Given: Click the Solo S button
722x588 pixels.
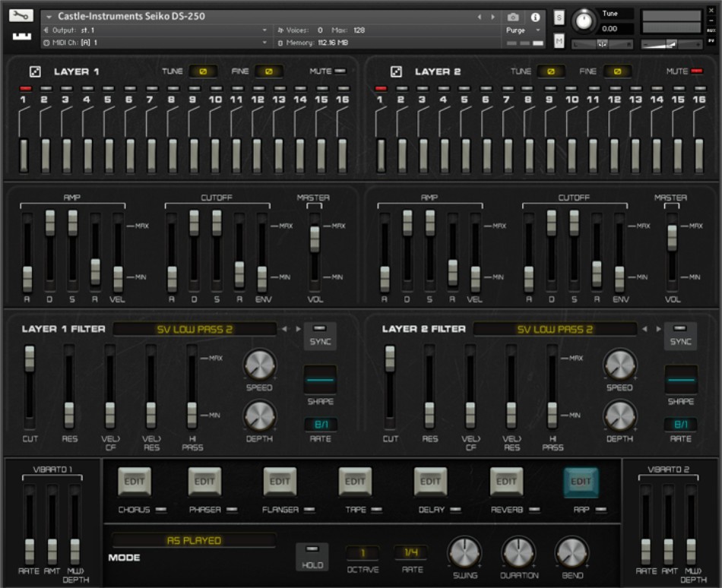Looking at the screenshot, I should [559, 17].
